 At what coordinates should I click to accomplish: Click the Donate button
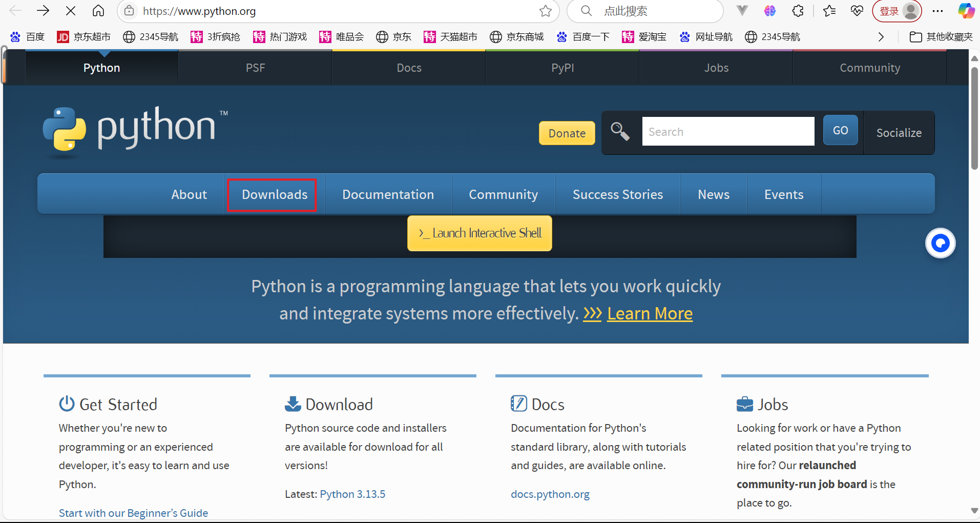click(x=567, y=133)
